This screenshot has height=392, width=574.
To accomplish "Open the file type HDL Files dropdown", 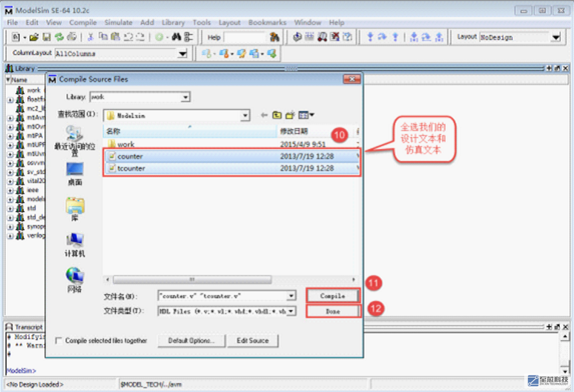I will click(291, 311).
